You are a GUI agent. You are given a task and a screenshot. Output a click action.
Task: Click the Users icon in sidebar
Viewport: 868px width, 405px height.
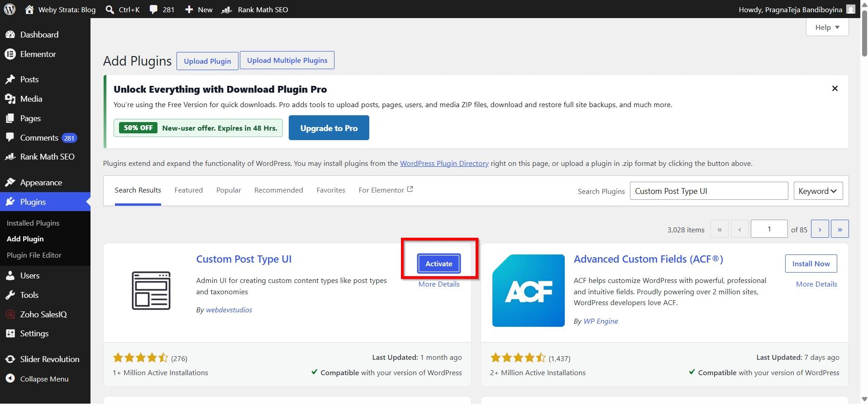(10, 275)
